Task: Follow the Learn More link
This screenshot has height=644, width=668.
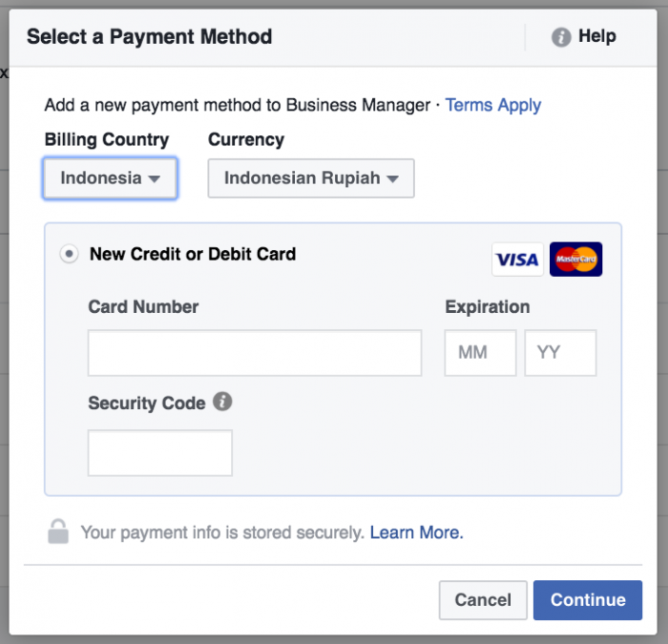Action: coord(416,532)
